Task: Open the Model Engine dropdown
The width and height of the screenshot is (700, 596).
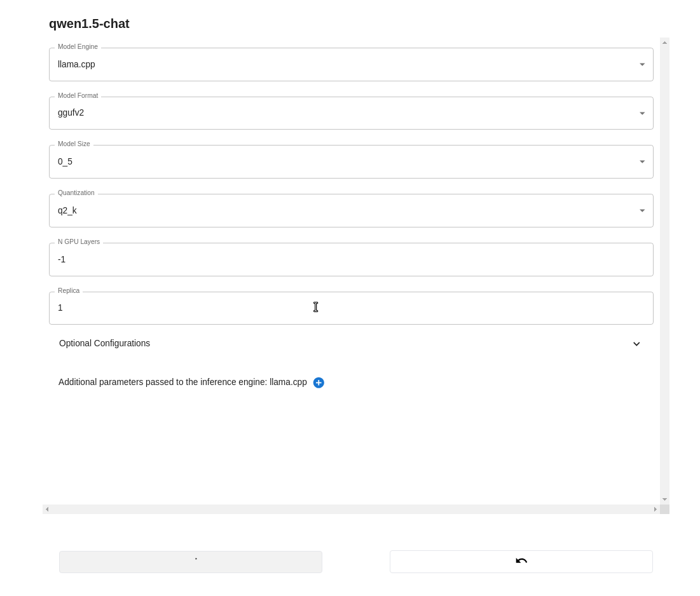Action: (351, 65)
